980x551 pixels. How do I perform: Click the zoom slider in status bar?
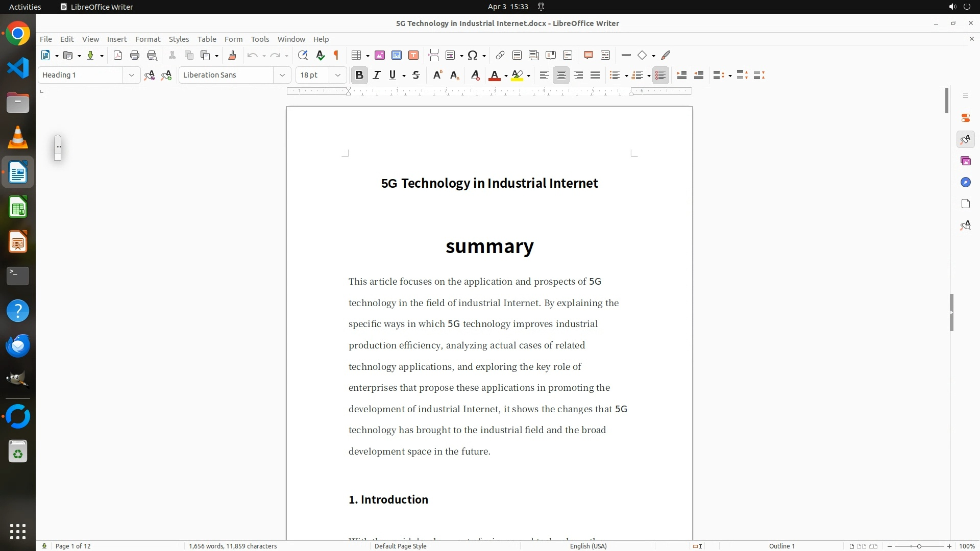919,546
